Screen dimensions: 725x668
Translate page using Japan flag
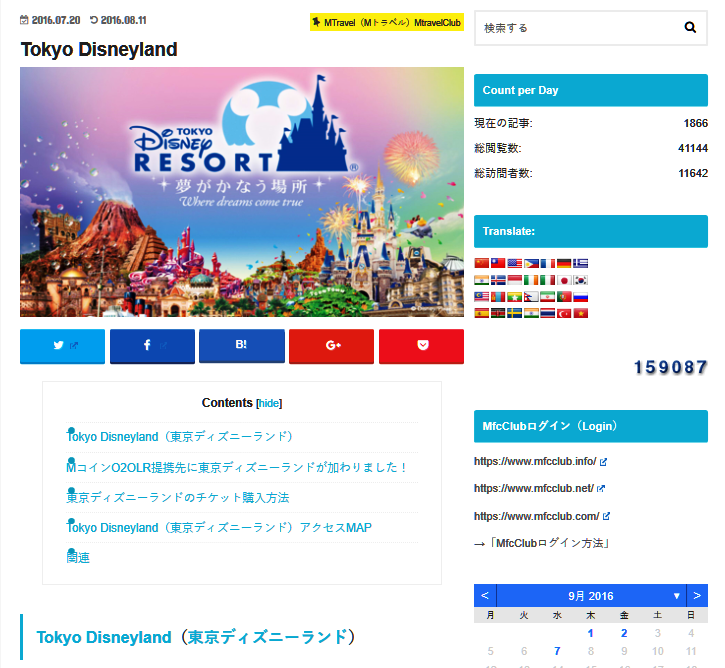[x=564, y=280]
